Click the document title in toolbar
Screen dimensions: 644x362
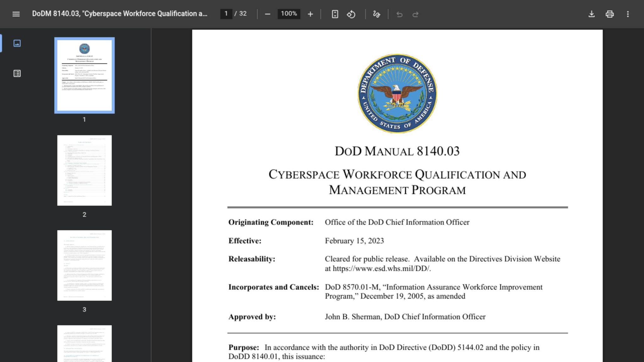click(x=119, y=14)
